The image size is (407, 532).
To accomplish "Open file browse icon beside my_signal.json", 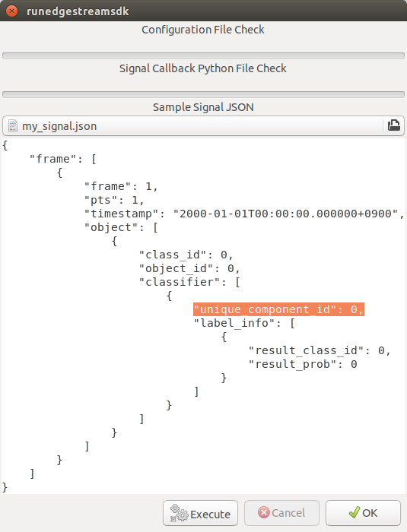I will (x=394, y=126).
